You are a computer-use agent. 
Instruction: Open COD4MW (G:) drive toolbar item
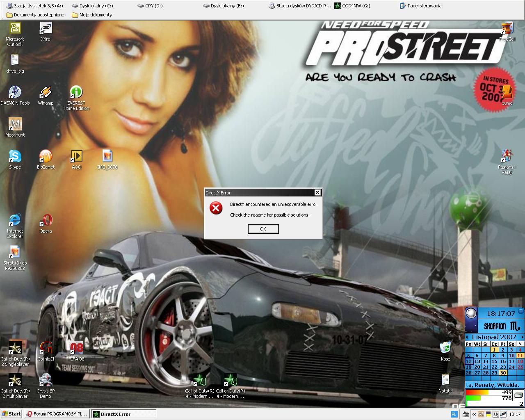coord(352,6)
